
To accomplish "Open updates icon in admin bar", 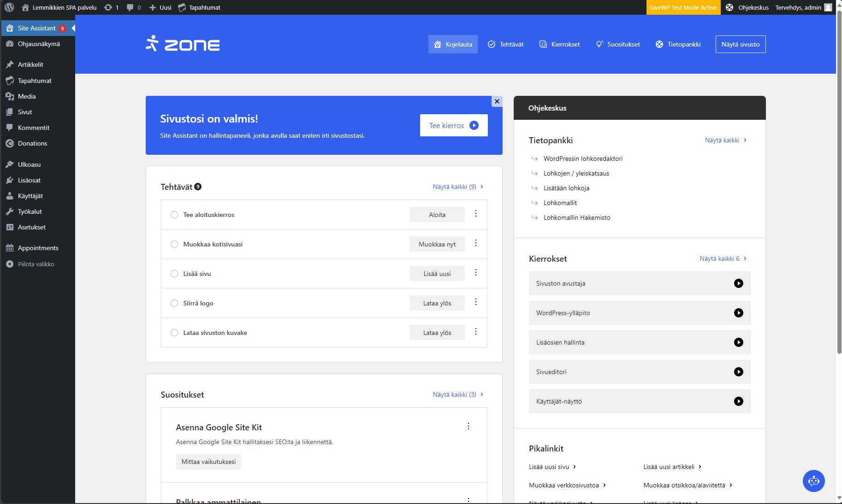I will (111, 7).
